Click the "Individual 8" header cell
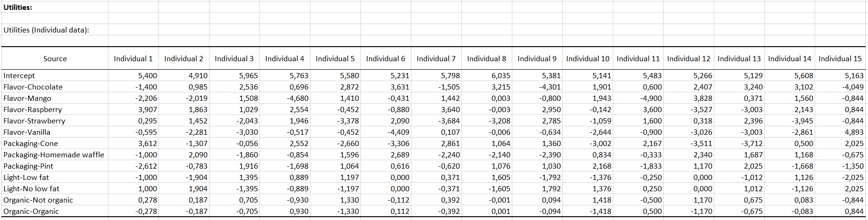The image size is (868, 220). 486,59
